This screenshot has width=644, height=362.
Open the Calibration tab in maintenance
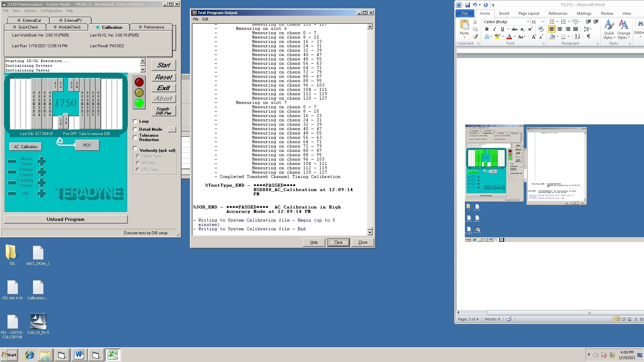coord(111,27)
